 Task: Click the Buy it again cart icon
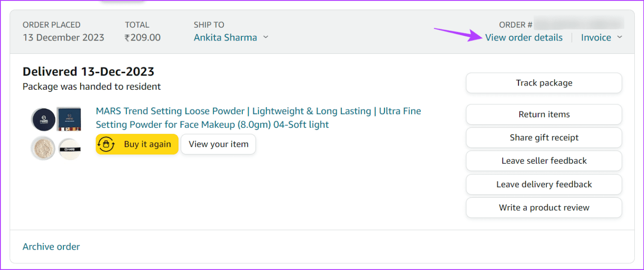tap(107, 144)
